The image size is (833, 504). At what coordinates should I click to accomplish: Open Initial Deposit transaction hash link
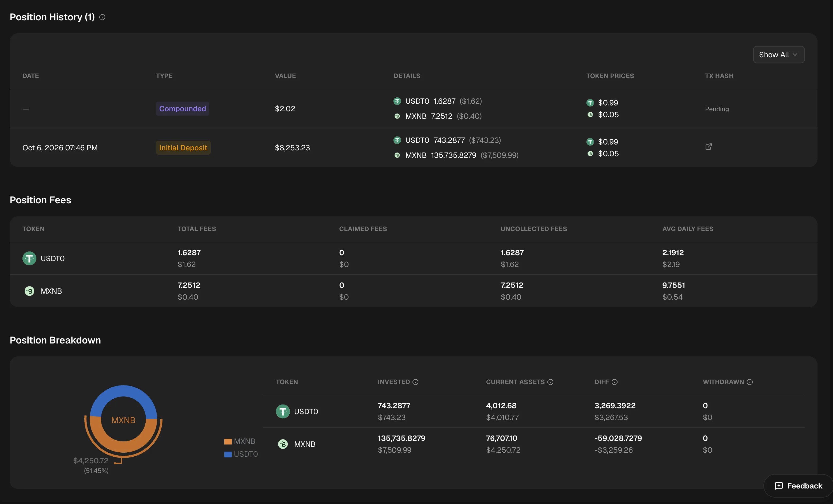(x=709, y=147)
